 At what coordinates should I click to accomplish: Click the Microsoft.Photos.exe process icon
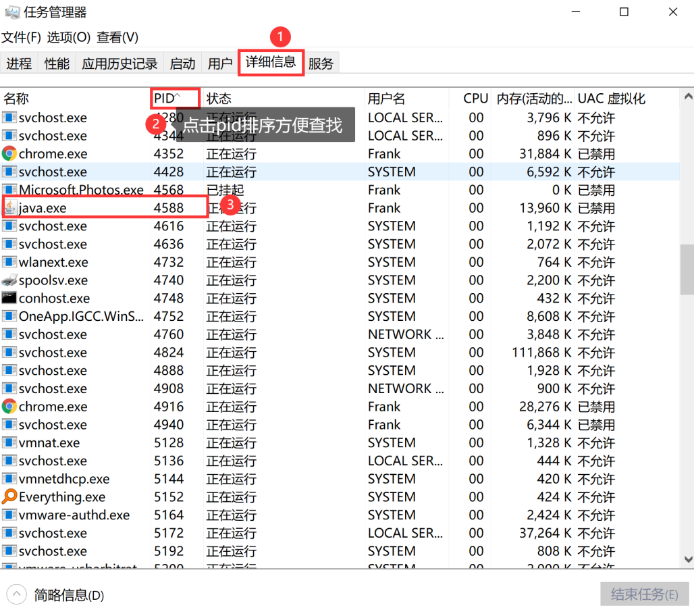point(9,190)
